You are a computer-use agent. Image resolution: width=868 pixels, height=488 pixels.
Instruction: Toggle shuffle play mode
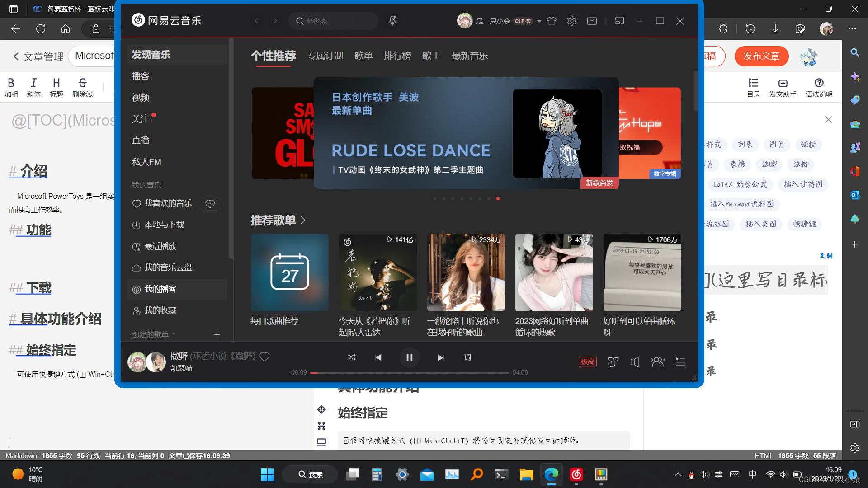[352, 357]
